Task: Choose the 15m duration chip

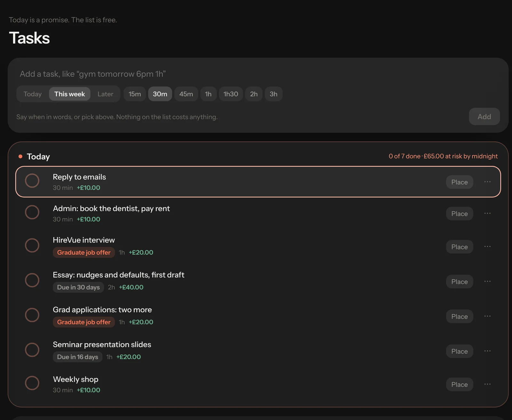Action: coord(135,94)
